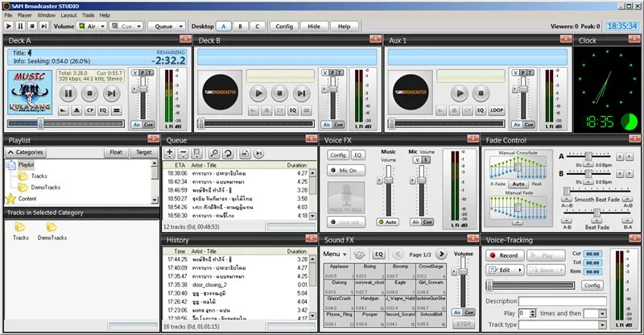This screenshot has height=335, width=644.
Task: Open the Tools menu
Action: (x=88, y=15)
